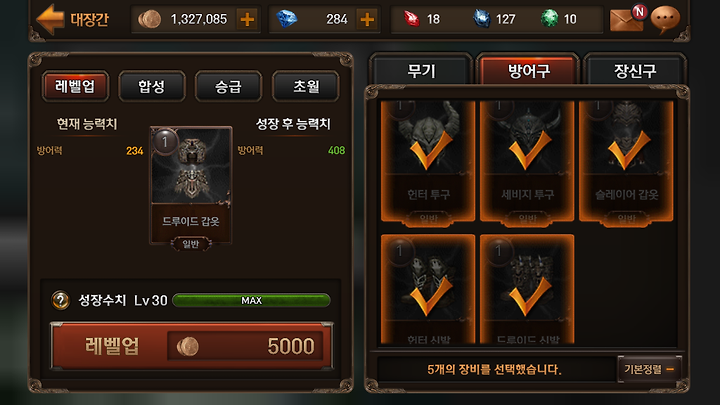Uncheck the 슬레이어 갑옷 armor item
The image size is (720, 405).
point(626,161)
